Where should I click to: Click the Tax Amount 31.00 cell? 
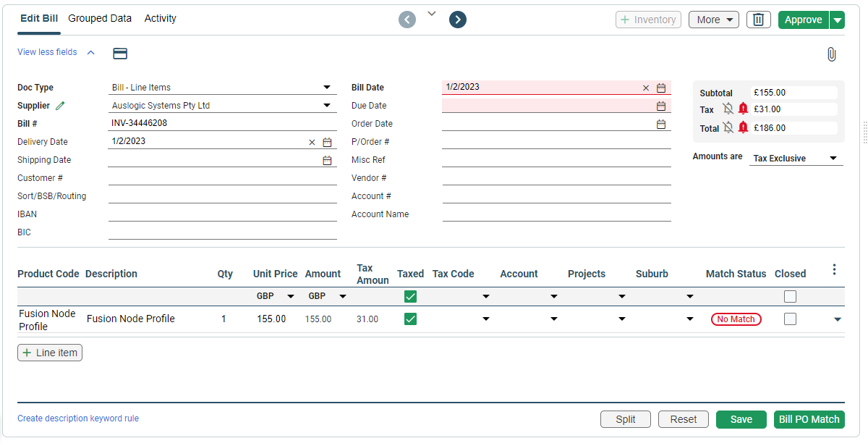[x=367, y=319]
